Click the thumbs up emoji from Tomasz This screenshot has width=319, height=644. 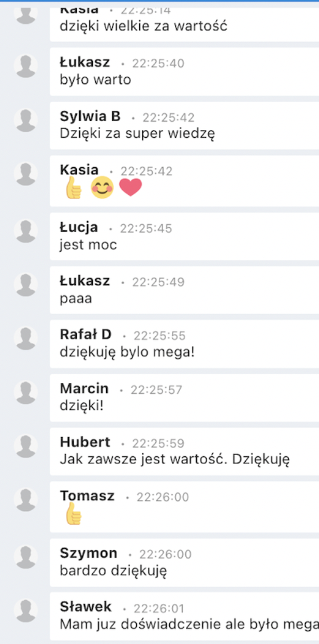point(74,513)
